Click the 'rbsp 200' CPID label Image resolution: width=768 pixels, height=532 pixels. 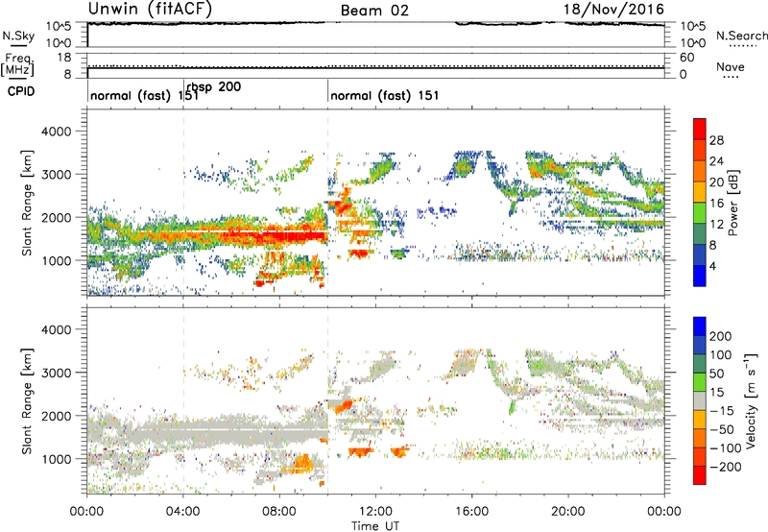tap(213, 86)
